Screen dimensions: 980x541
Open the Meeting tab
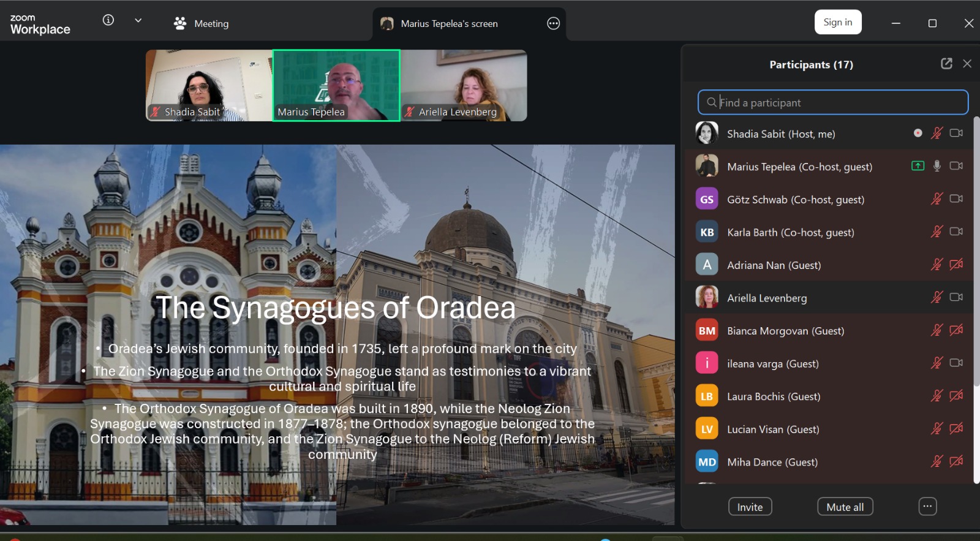click(202, 24)
